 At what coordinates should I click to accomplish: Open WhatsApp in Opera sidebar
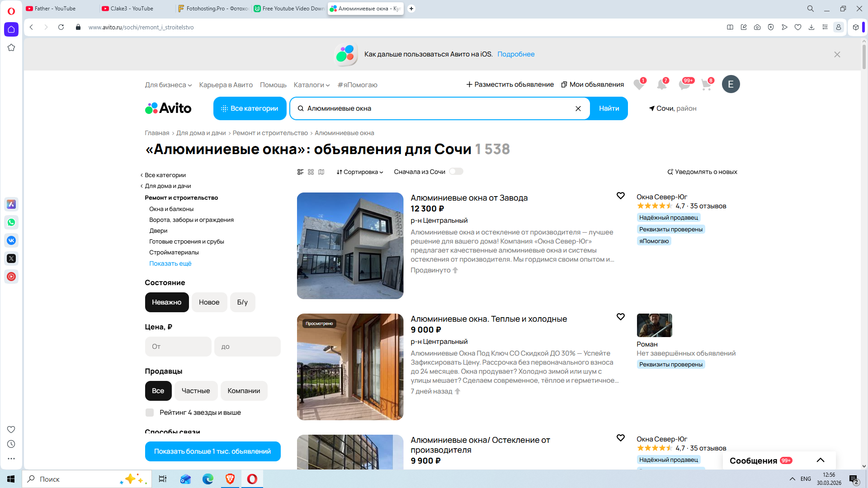[x=11, y=222]
